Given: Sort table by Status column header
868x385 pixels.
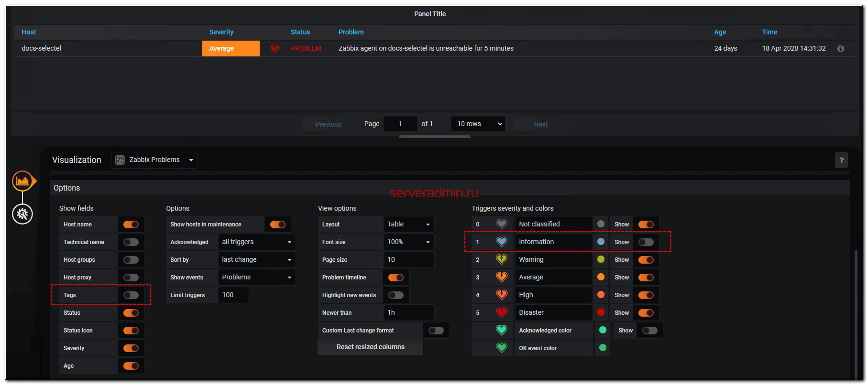Looking at the screenshot, I should (x=300, y=32).
